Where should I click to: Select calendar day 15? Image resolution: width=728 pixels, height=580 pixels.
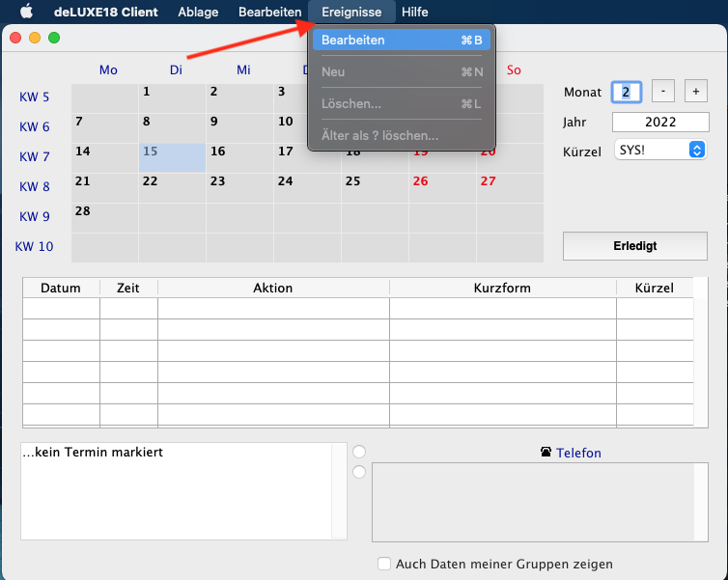click(172, 157)
